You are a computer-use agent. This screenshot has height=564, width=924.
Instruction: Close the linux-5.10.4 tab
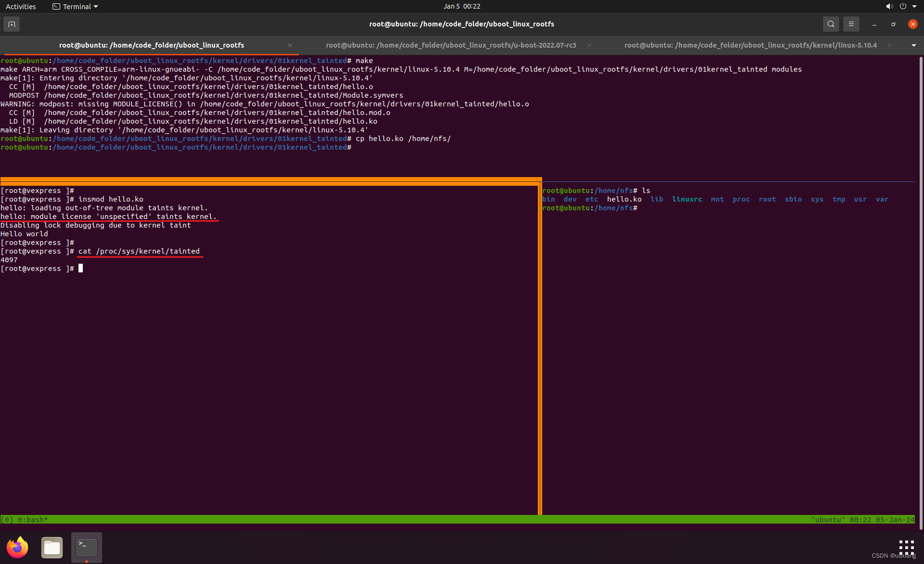point(889,45)
